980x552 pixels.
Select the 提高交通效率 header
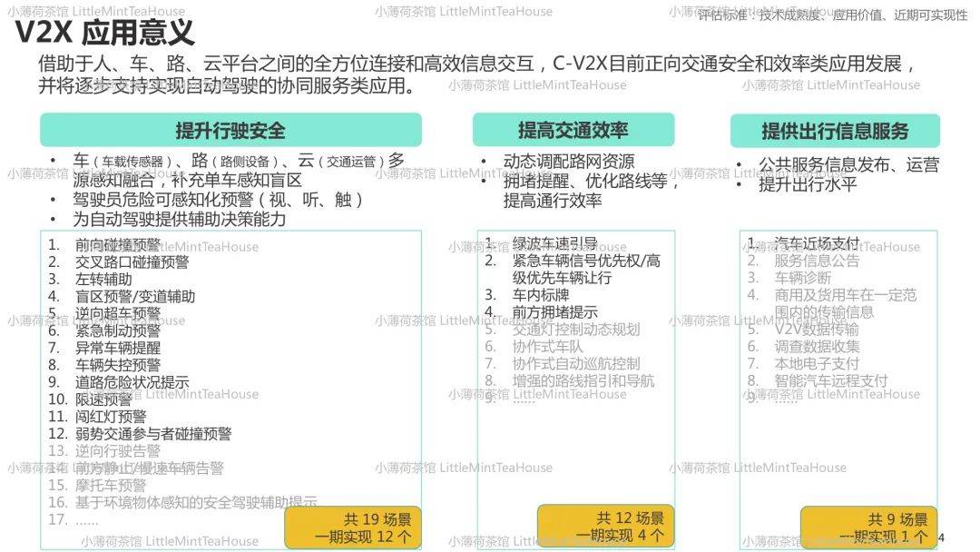573,130
